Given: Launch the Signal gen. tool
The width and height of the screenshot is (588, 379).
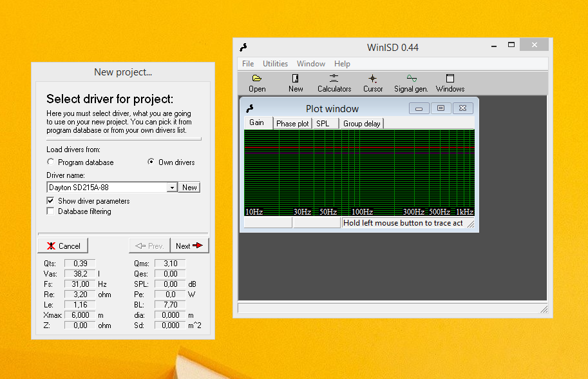Looking at the screenshot, I should (411, 83).
